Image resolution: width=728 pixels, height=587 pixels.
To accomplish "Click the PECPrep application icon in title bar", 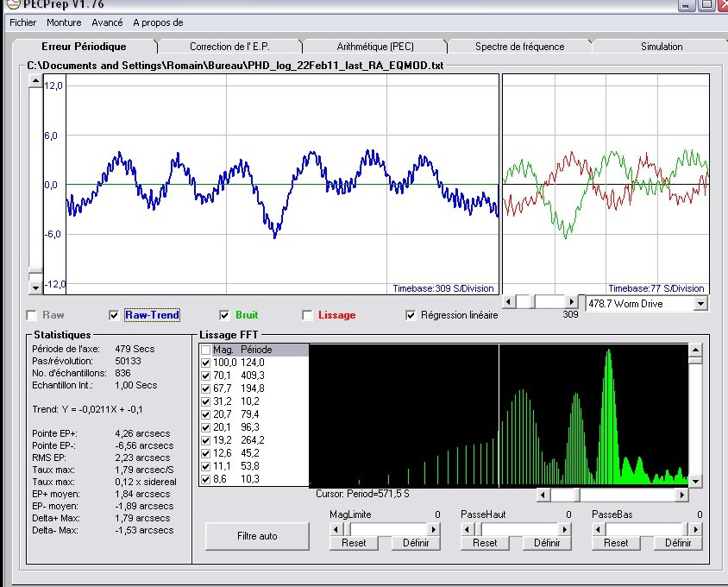I will tap(13, 4).
